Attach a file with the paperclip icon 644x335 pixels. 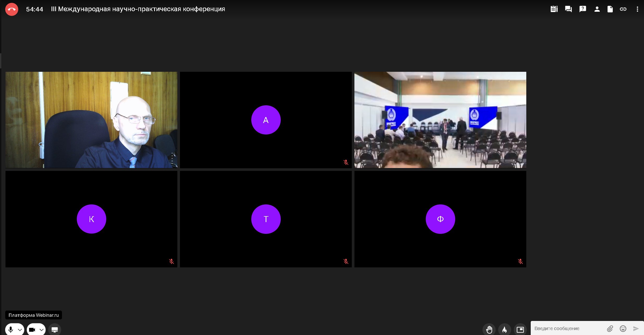coord(610,328)
